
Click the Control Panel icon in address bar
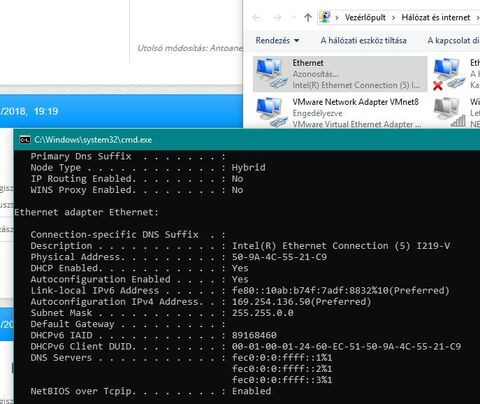coord(325,17)
